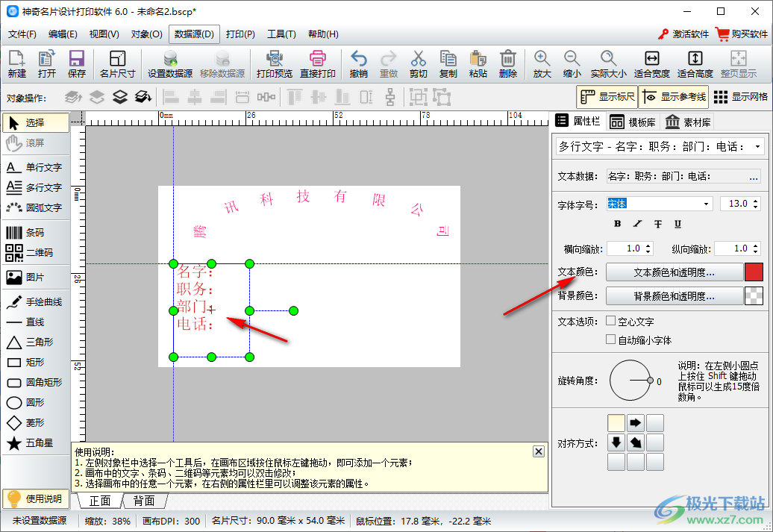Increase the font size 13.0 stepper
The width and height of the screenshot is (773, 532).
pos(756,201)
